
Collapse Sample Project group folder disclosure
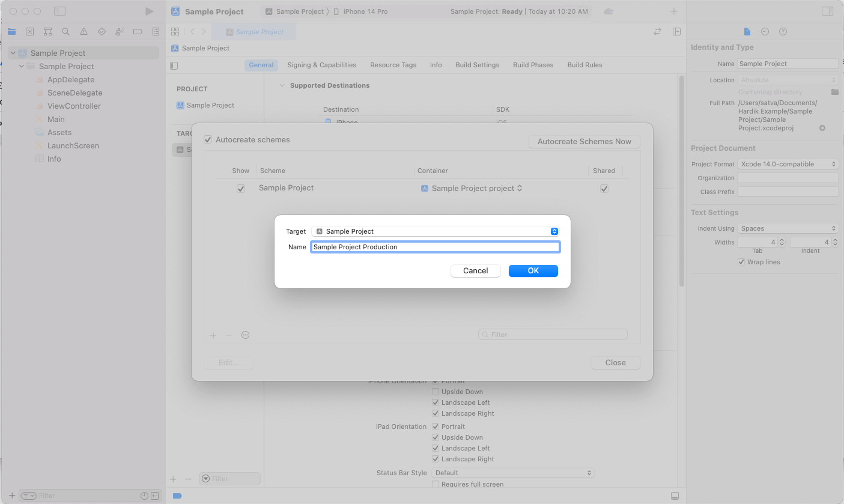pos(22,66)
